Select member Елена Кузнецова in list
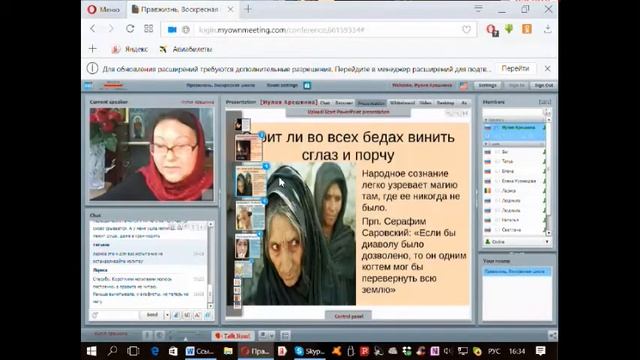640x360 pixels. [515, 181]
